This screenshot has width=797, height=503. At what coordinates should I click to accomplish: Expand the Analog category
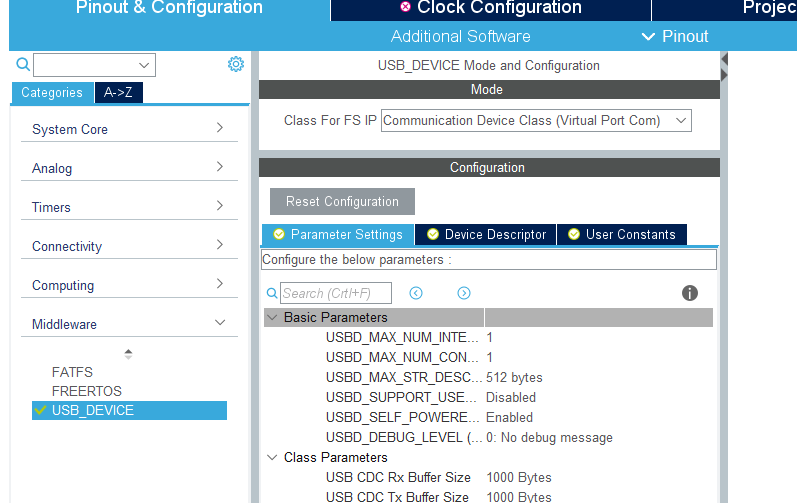(x=129, y=168)
